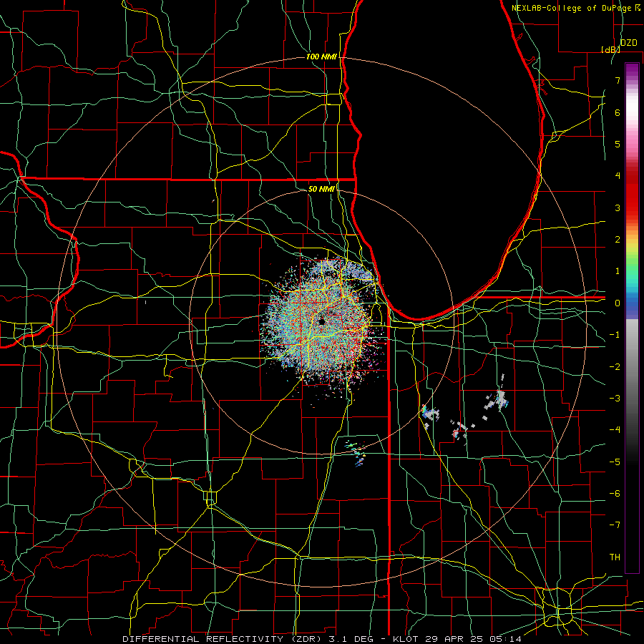Image resolution: width=644 pixels, height=644 pixels.
Task: Click the -6 value on color scale
Action: tap(615, 494)
